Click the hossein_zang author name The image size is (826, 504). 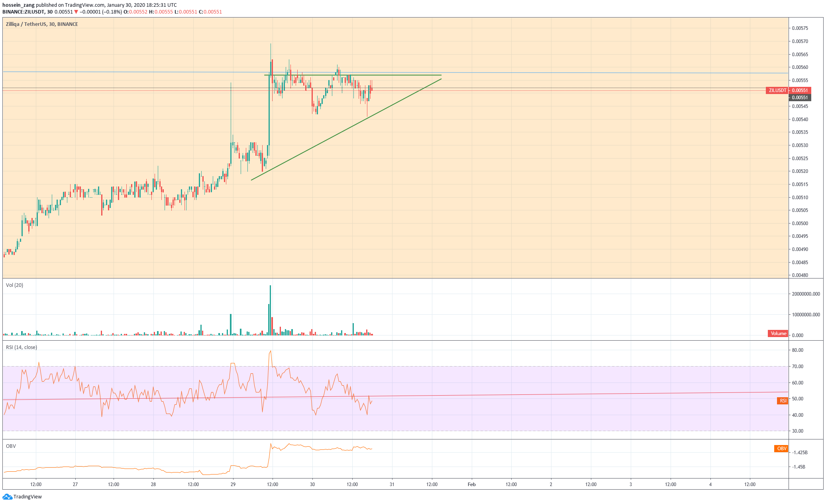pos(18,5)
